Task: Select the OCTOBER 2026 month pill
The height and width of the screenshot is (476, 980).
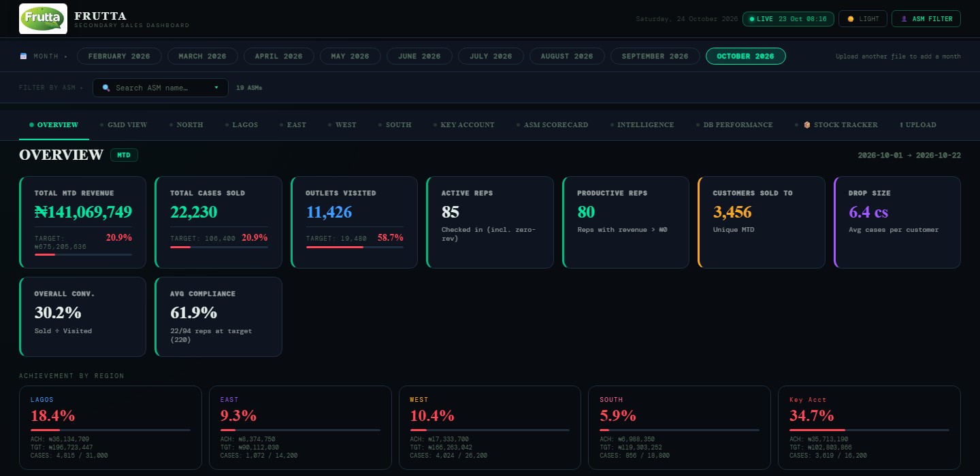Action: coord(746,56)
